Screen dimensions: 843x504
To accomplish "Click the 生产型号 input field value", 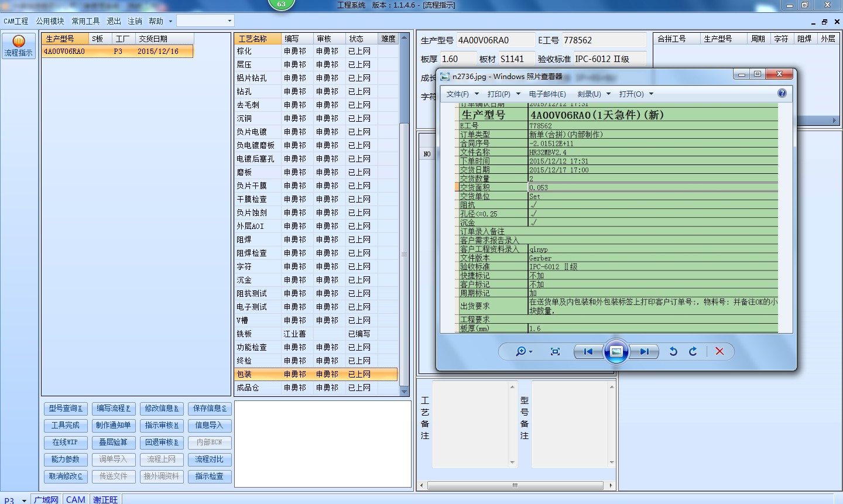I will click(495, 40).
